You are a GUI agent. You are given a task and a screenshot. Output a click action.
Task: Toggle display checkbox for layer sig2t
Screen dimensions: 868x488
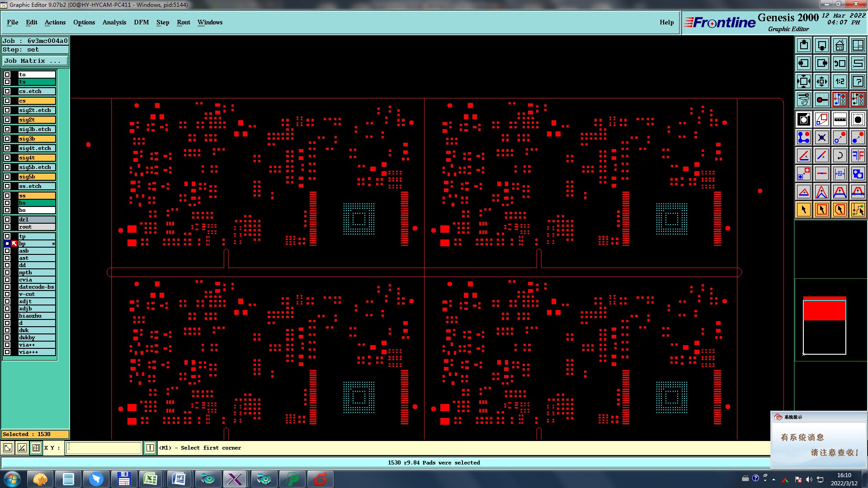(7, 120)
